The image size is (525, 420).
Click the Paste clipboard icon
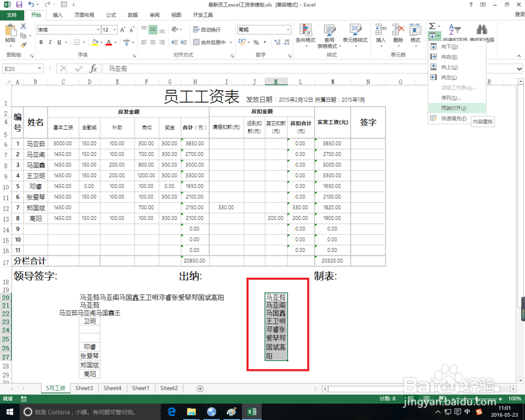click(10, 30)
